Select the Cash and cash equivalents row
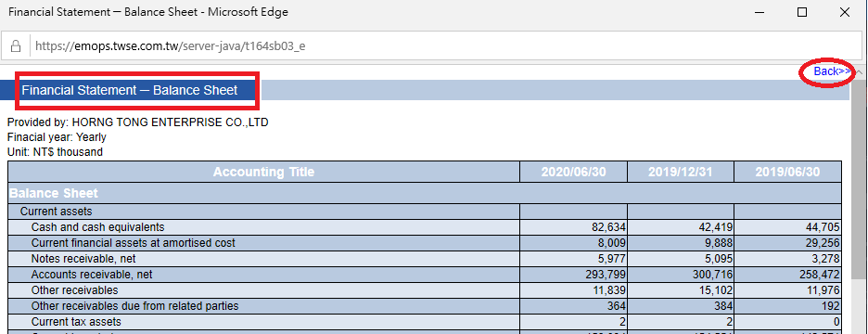Screen dimensions: 868x334 (x=425, y=227)
